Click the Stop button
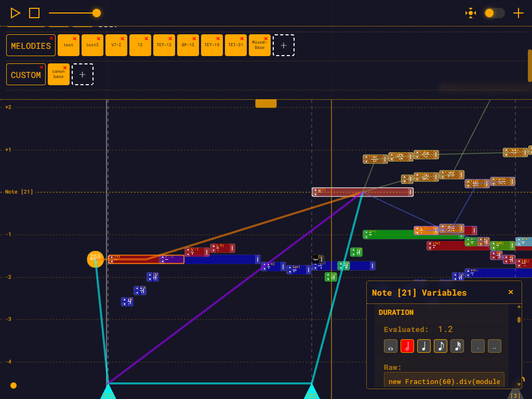Image resolution: width=532 pixels, height=399 pixels. tap(34, 13)
